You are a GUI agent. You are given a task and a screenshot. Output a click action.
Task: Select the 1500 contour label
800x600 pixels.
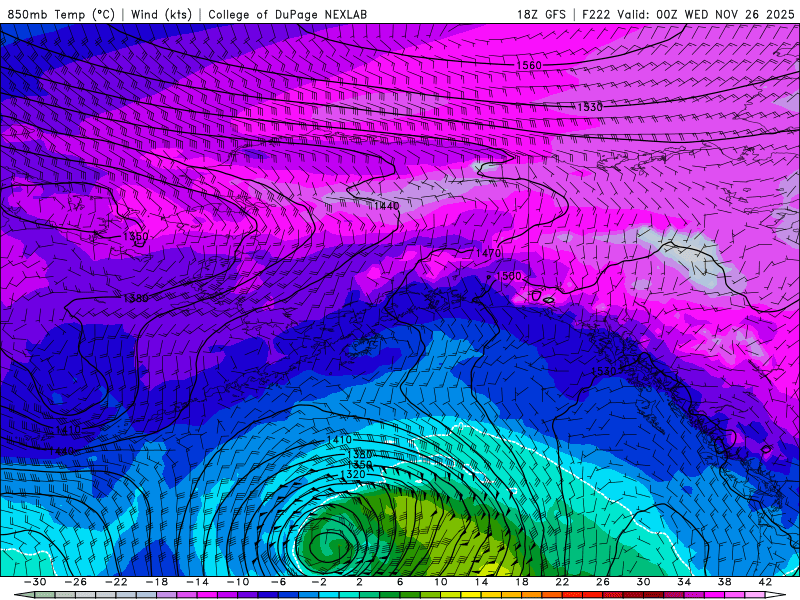[509, 276]
